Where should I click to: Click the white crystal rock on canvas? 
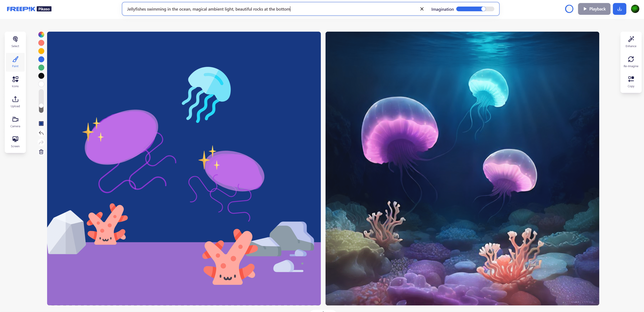click(66, 232)
